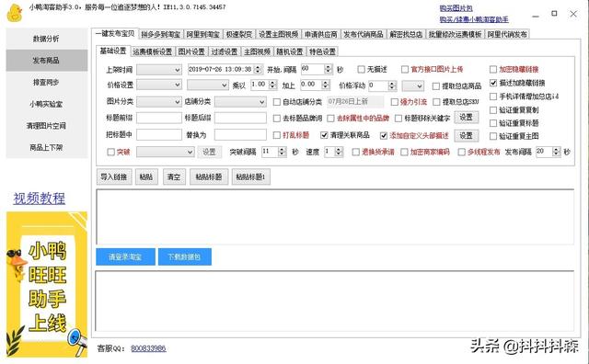This screenshot has height=364, width=589.
Task: Check the 加密隐藏链接 option
Action: [493, 70]
